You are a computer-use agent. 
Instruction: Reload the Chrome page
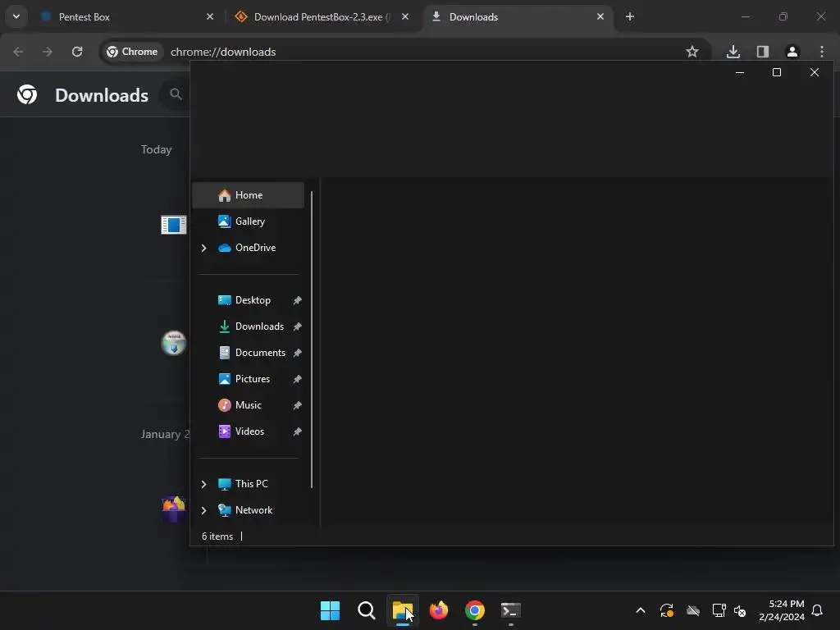77,52
